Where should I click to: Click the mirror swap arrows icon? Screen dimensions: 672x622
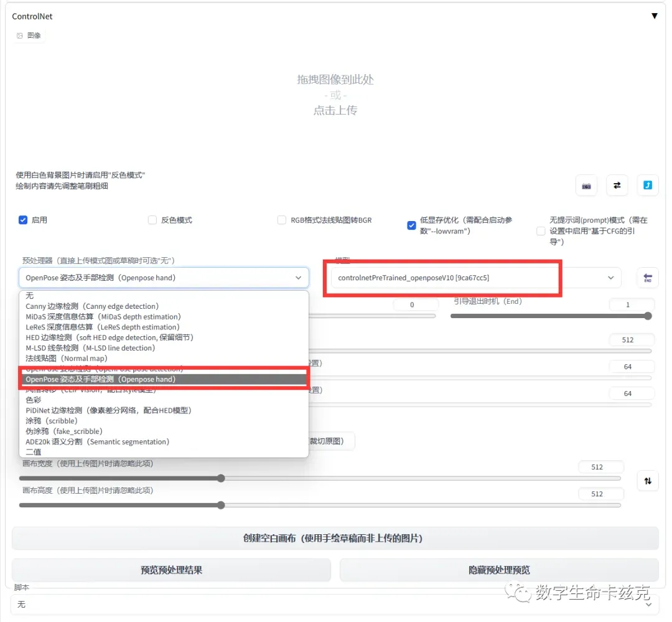point(617,186)
